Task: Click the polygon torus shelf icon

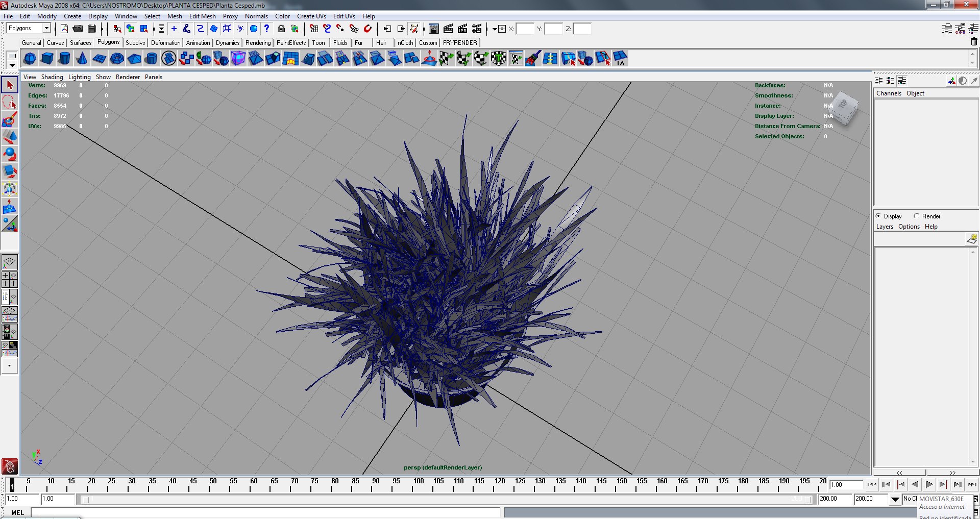Action: click(116, 59)
